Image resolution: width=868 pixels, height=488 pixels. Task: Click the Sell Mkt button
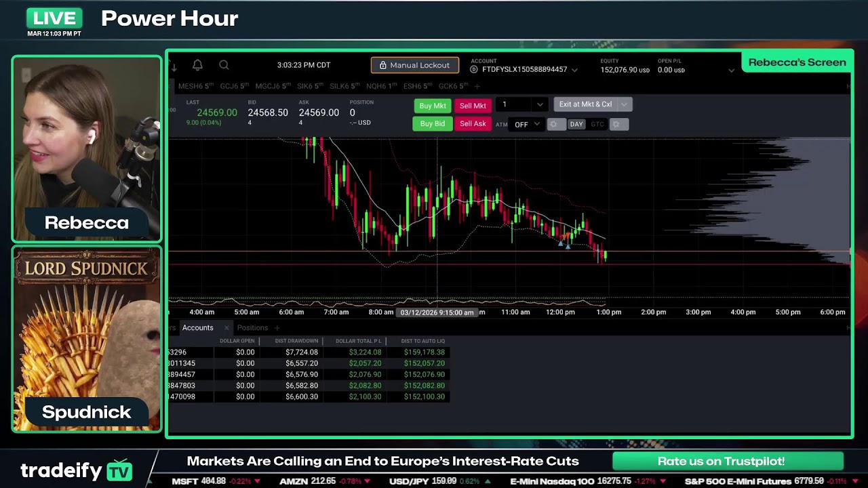tap(473, 106)
